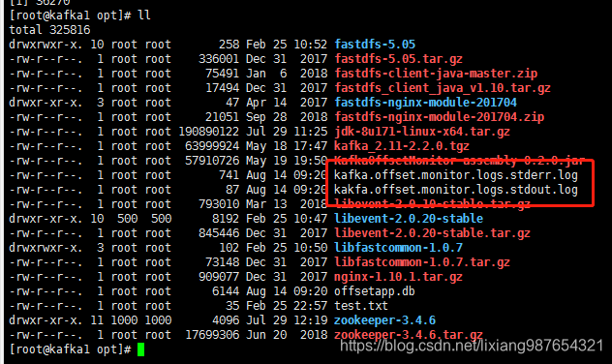This screenshot has width=612, height=364.
Task: Select the fastdfs-5.05.tar.gz file name
Action: [398, 59]
